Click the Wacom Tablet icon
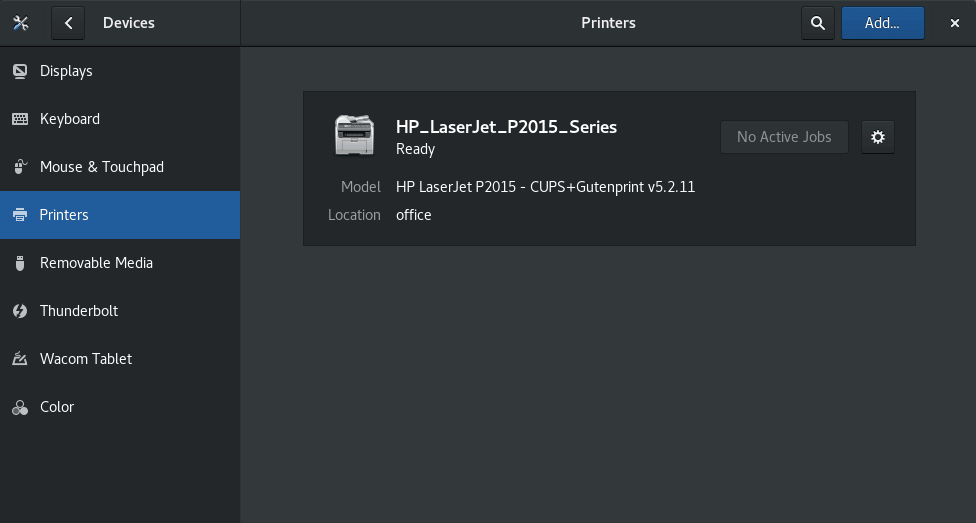 tap(20, 359)
